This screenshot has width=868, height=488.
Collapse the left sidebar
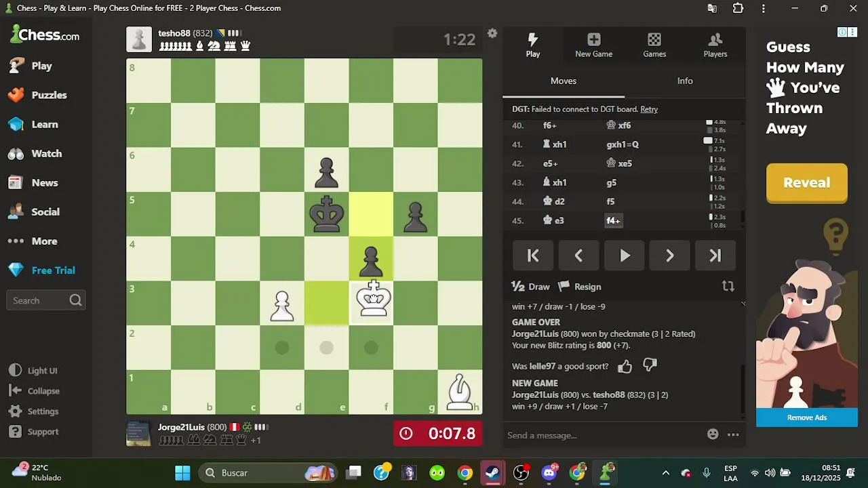(x=35, y=391)
